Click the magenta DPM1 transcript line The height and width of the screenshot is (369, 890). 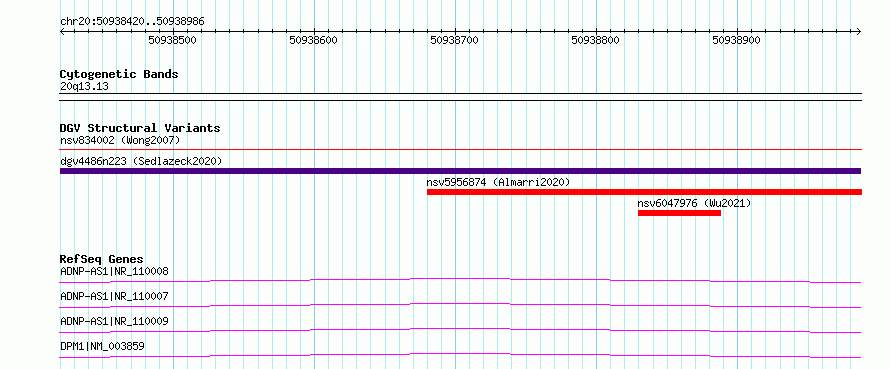(460, 354)
